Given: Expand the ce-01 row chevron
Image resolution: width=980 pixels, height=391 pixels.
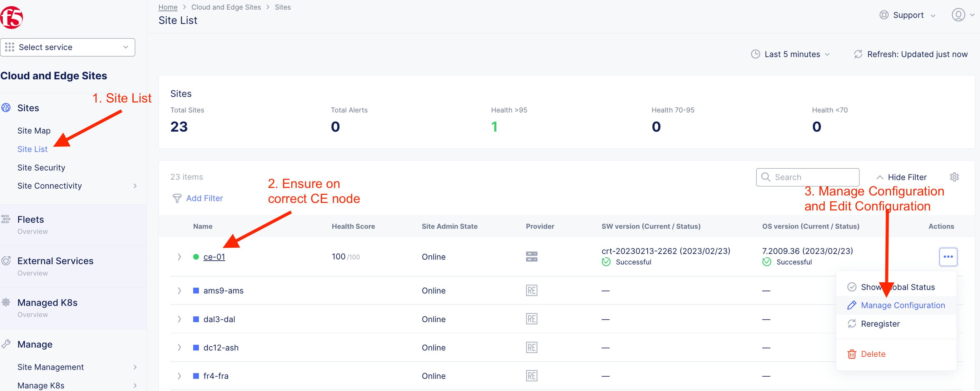Looking at the screenshot, I should [179, 257].
